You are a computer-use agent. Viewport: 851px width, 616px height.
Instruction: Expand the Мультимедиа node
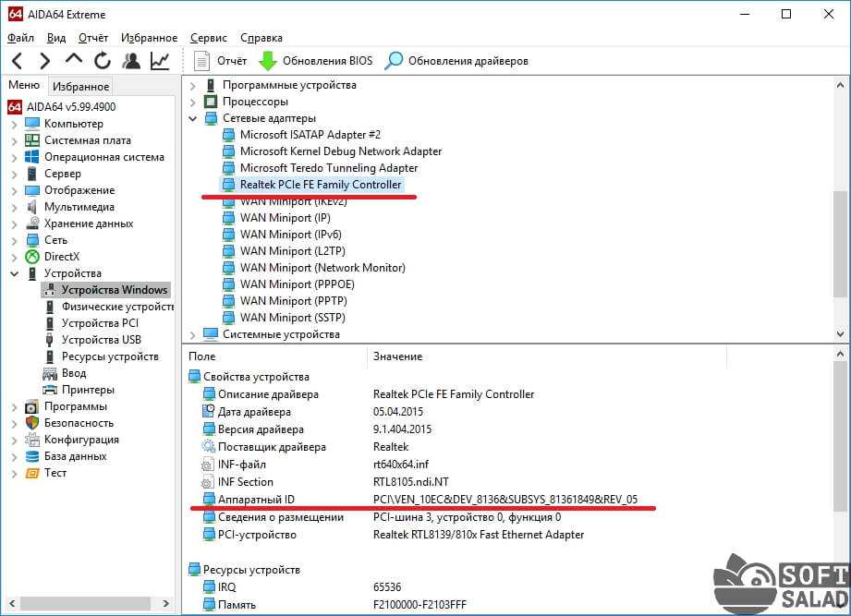(x=15, y=208)
